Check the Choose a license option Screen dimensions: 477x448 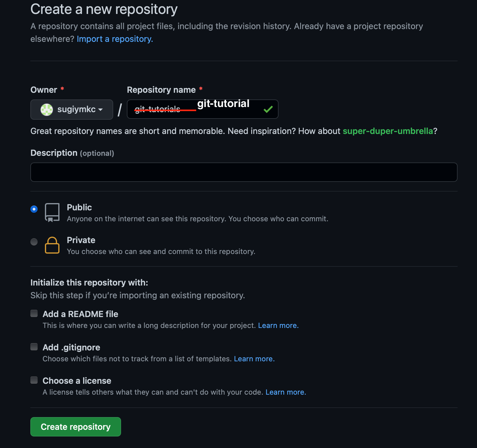(34, 380)
